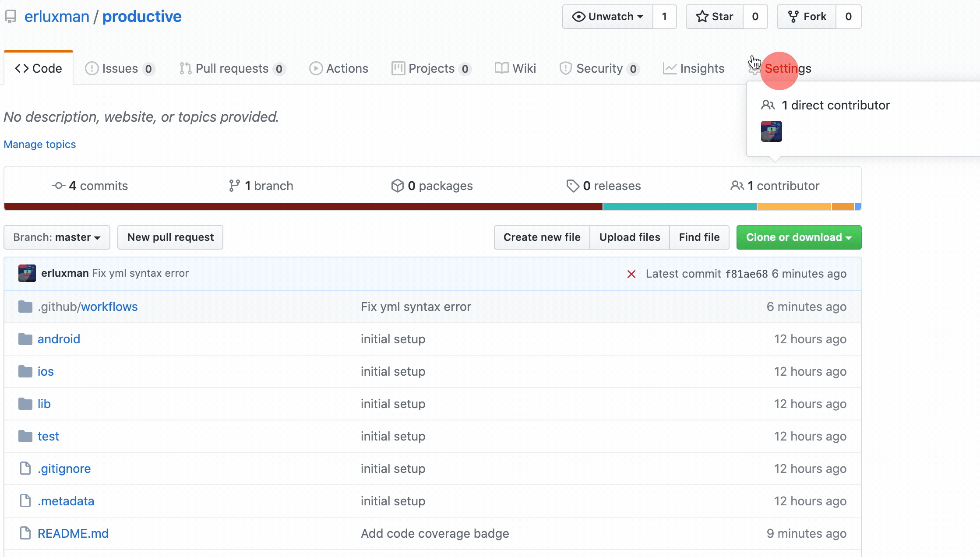Click the .github workflows folder icon
The width and height of the screenshot is (980, 557).
coord(25,307)
